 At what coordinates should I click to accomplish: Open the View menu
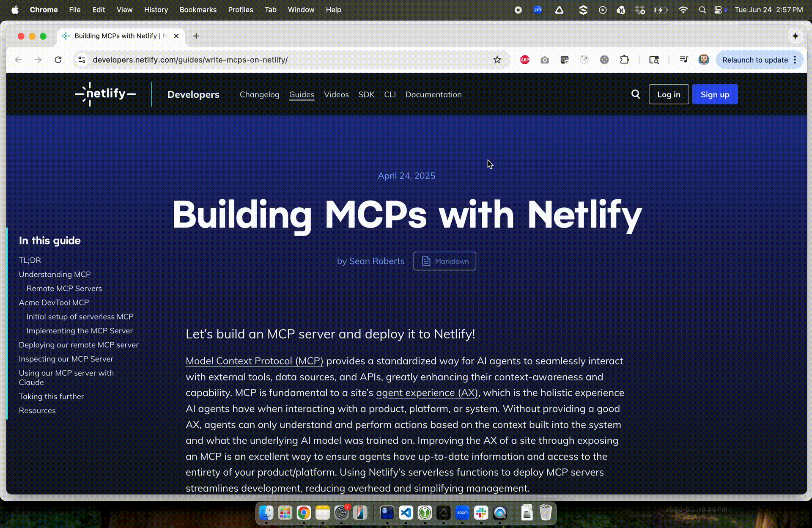click(124, 10)
